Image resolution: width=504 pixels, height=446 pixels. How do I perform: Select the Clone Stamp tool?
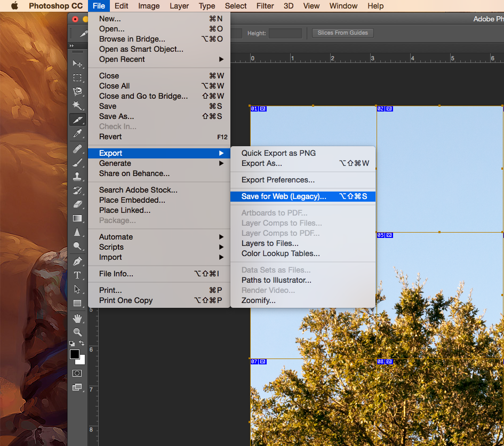(77, 177)
